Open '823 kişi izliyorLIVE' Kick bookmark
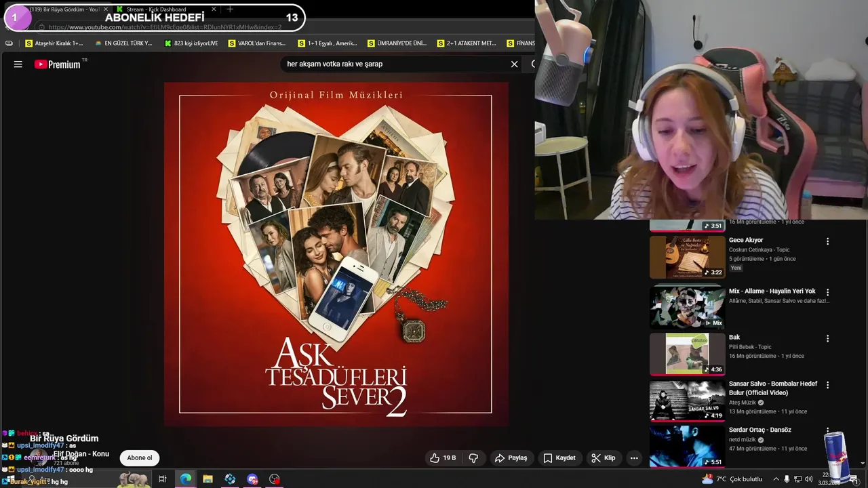Image resolution: width=868 pixels, height=488 pixels. (x=192, y=43)
